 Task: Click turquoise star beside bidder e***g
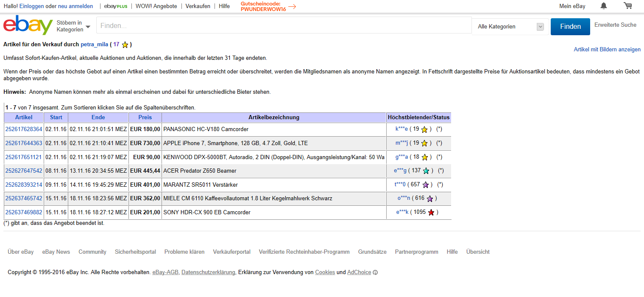coord(426,171)
